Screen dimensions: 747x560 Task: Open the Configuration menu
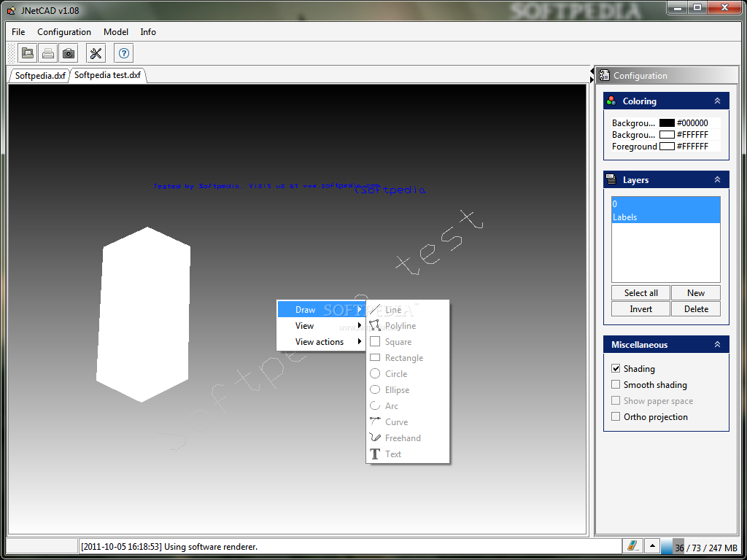tap(64, 32)
